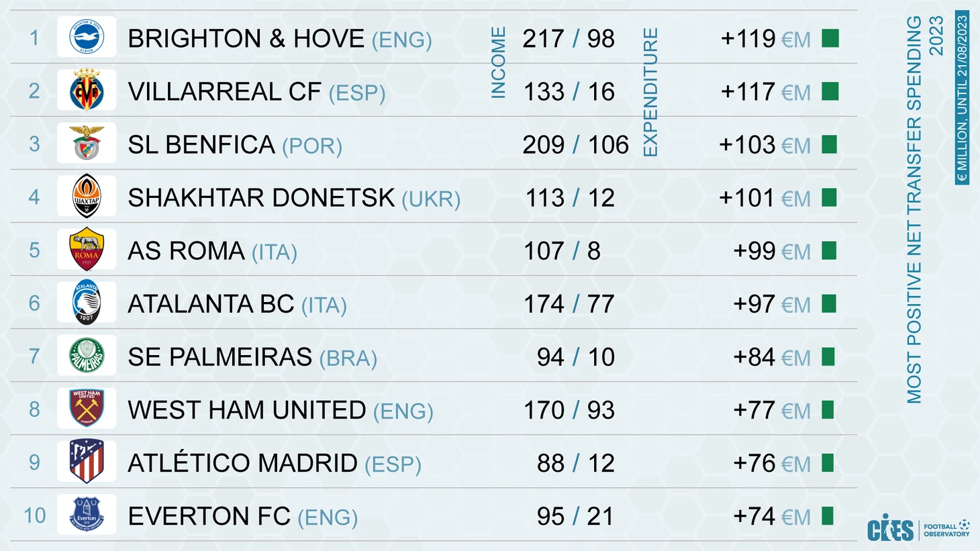Select the ATLÉTICO MADRID team name
The width and height of the screenshot is (980, 551).
242,463
